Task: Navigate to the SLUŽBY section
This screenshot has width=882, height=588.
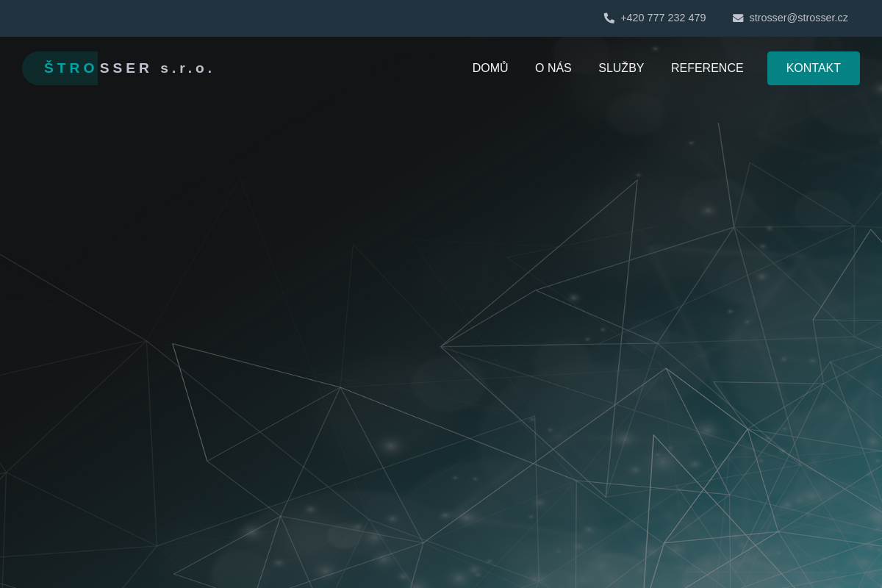Action: (x=621, y=68)
